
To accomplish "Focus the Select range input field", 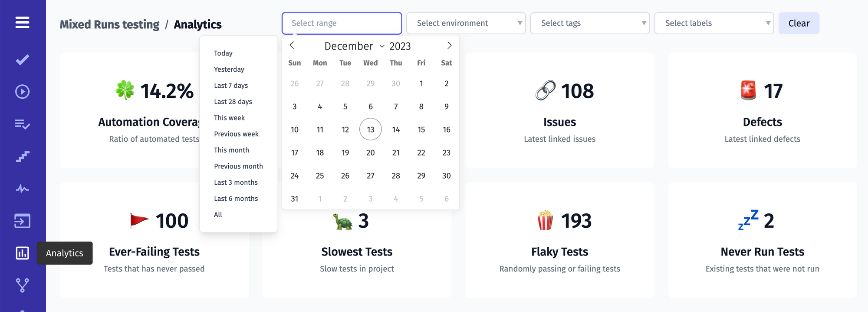I will 342,23.
